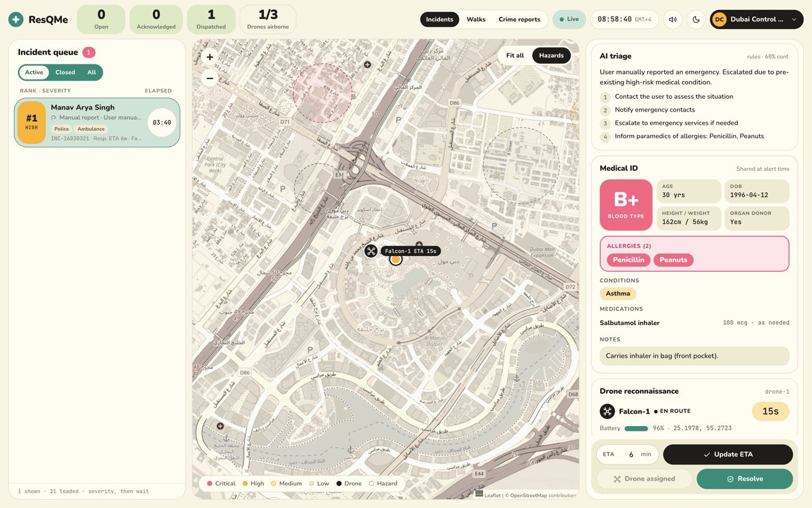Select the Falcon-1 drone marker on map
Viewport: 812px width, 508px height.
click(371, 251)
